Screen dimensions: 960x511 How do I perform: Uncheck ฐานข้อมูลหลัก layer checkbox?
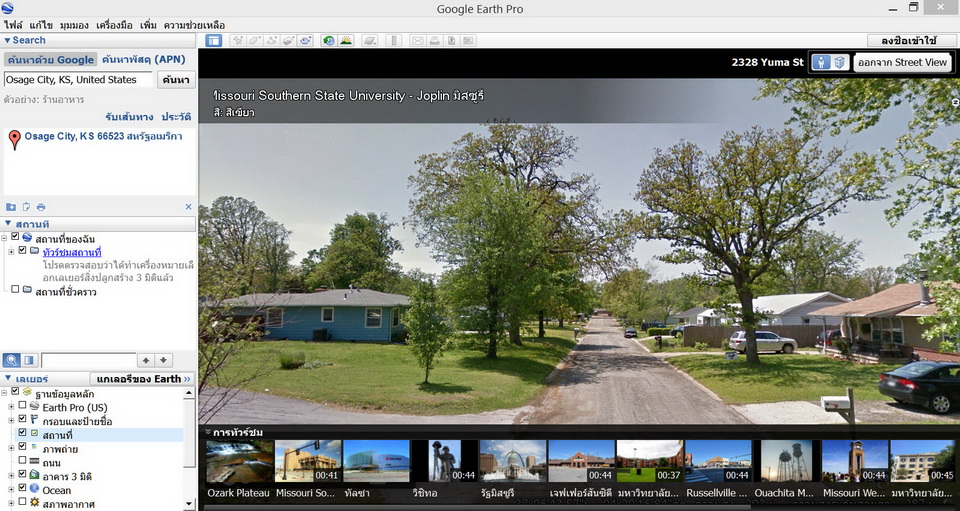15,391
